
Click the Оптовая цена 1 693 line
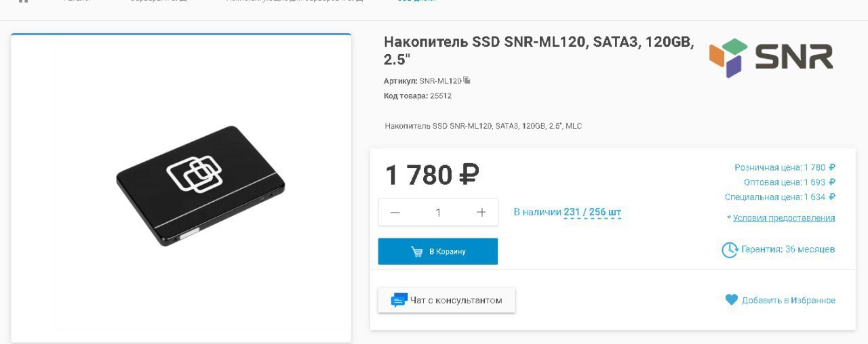pyautogui.click(x=789, y=182)
